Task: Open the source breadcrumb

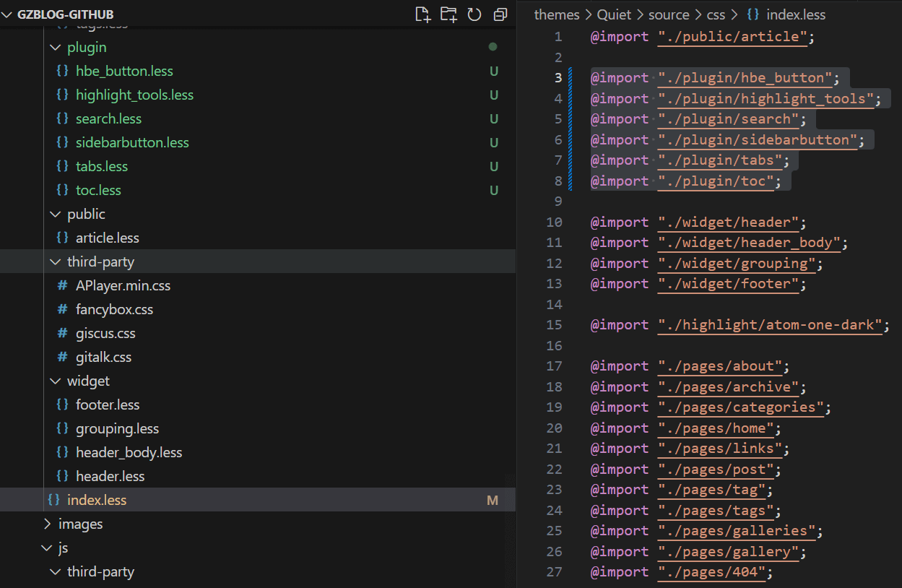Action: click(669, 14)
